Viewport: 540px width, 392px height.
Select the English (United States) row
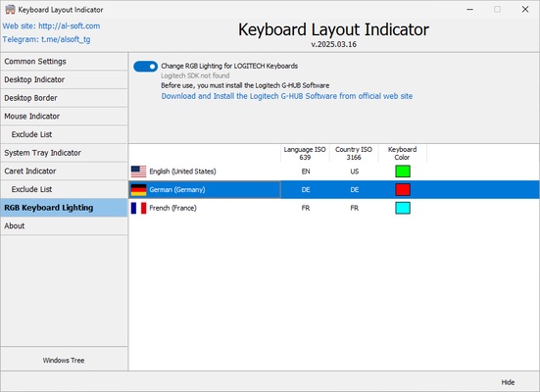click(334, 171)
